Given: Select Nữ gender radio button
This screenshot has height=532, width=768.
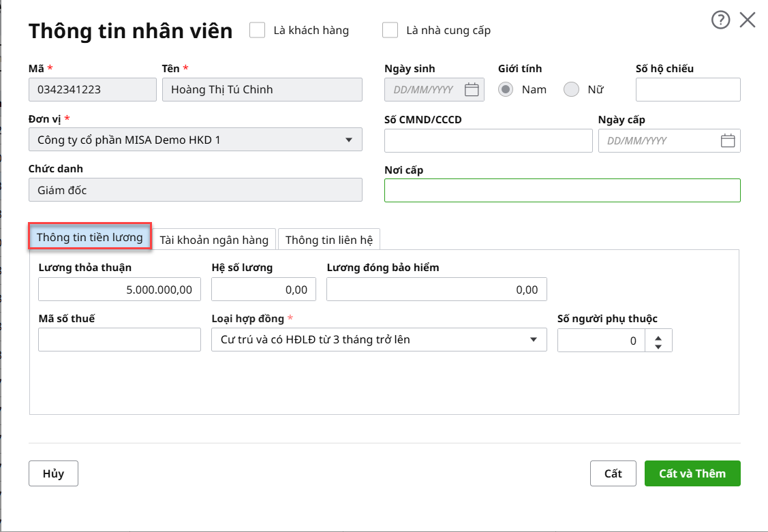Looking at the screenshot, I should (x=572, y=89).
